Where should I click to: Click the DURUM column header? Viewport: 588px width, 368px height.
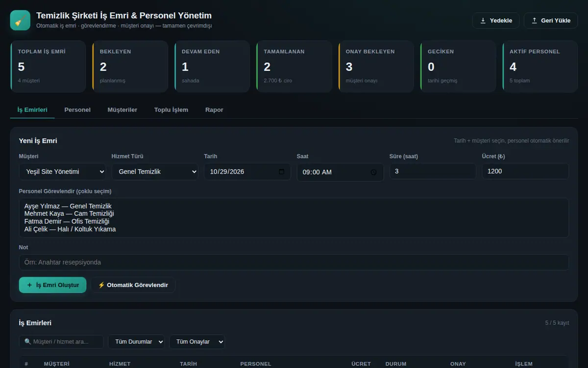pos(396,364)
